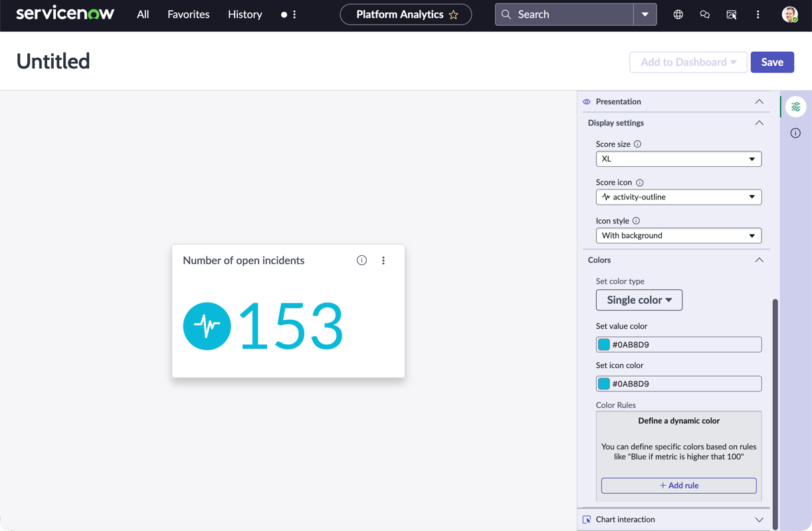This screenshot has height=531, width=812.
Task: Click the Platform Analytics pill
Action: (x=406, y=14)
